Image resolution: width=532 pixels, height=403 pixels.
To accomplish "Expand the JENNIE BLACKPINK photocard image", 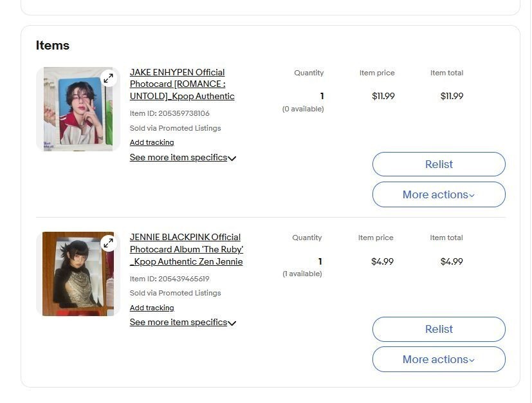I will (x=108, y=243).
